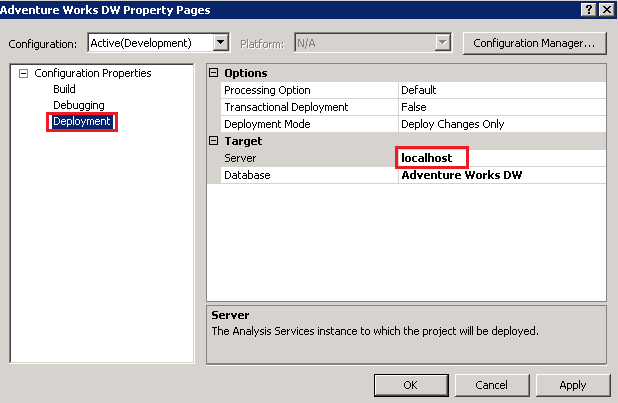Select the Deployment tree item
The height and width of the screenshot is (403, 618).
pyautogui.click(x=82, y=122)
